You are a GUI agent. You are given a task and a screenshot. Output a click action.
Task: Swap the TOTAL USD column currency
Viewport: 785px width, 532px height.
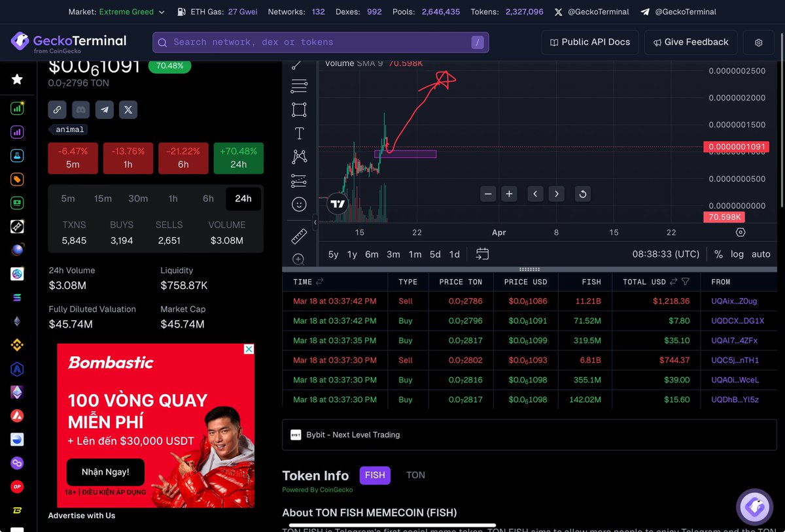(673, 282)
